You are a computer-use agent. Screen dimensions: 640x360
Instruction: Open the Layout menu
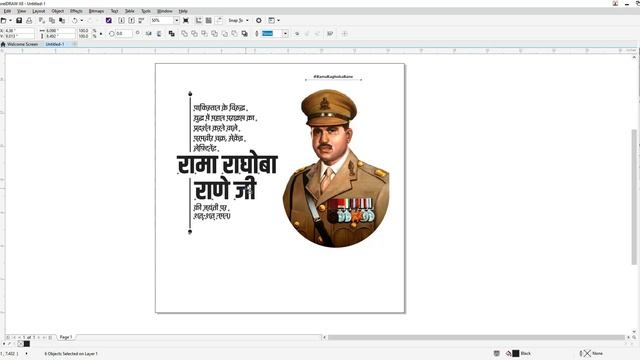[39, 11]
